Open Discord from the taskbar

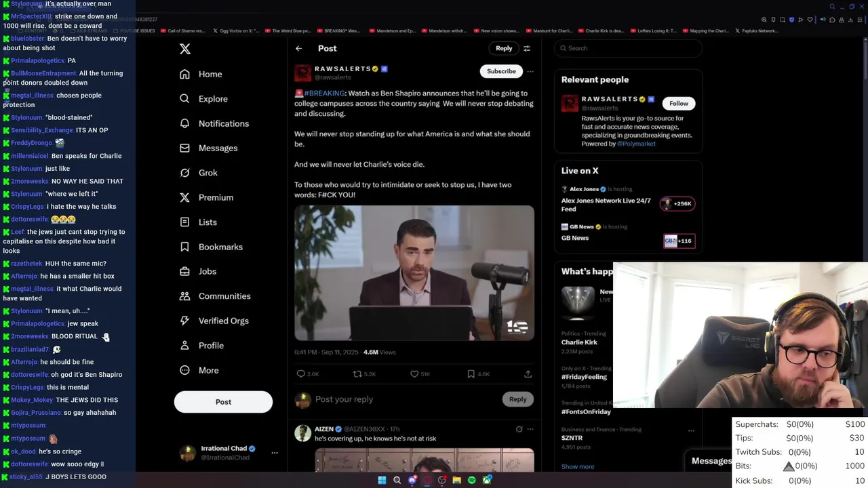click(412, 480)
